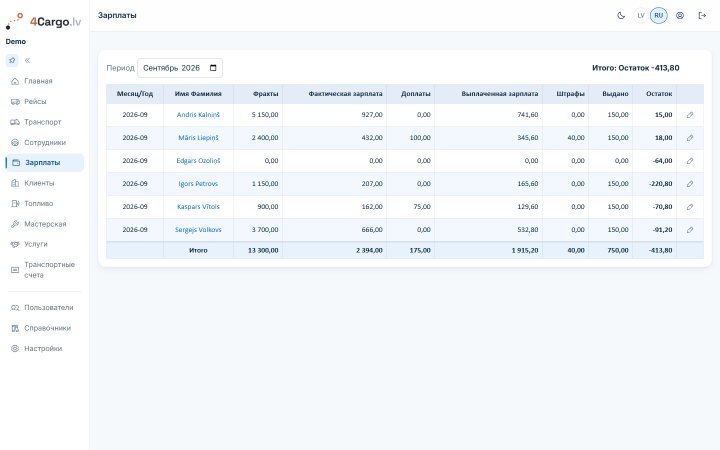Click the bonus value 75,00
The height and width of the screenshot is (450, 720).
422,207
